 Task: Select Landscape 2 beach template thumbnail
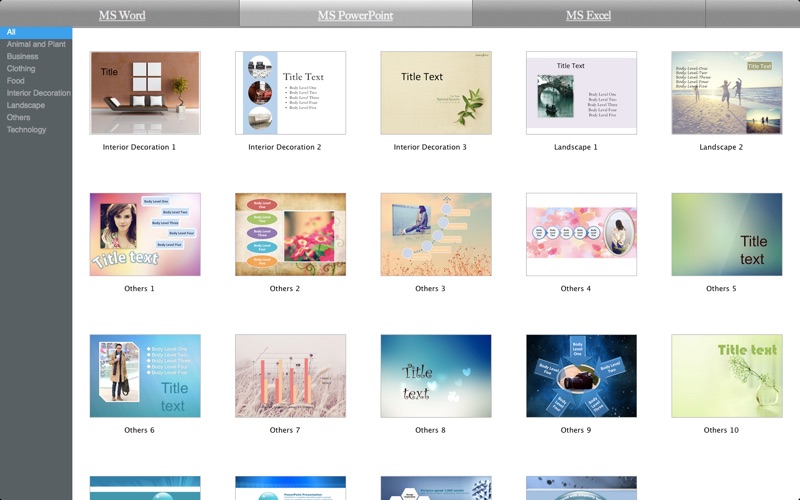[x=727, y=93]
